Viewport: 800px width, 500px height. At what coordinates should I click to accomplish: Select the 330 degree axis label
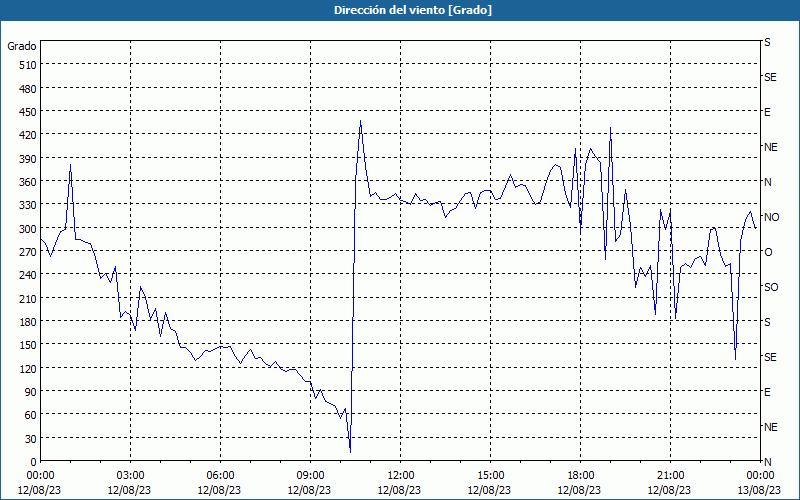(x=27, y=205)
